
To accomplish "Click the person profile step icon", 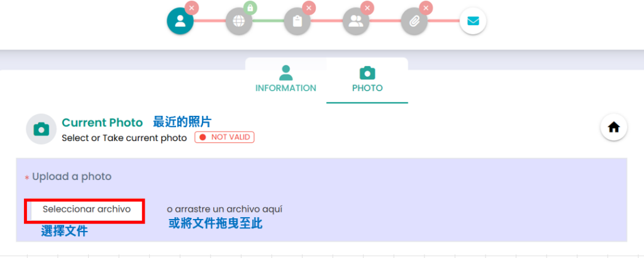I will (180, 21).
